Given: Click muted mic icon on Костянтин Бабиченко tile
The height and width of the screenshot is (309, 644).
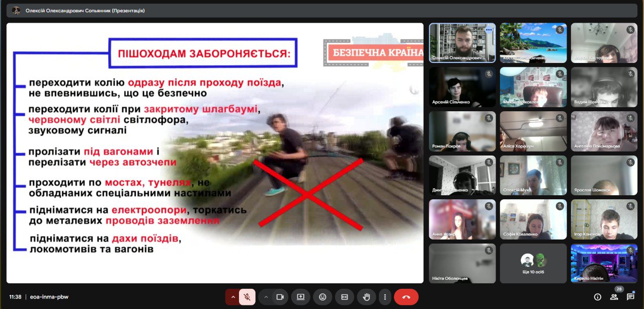Looking at the screenshot, I should pyautogui.click(x=559, y=30).
